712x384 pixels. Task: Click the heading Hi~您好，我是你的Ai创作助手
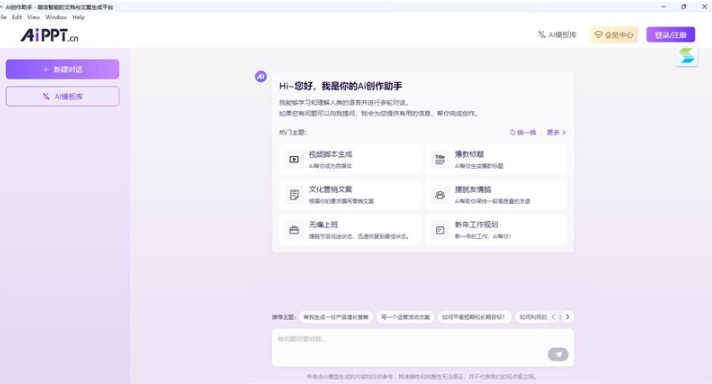tap(341, 86)
